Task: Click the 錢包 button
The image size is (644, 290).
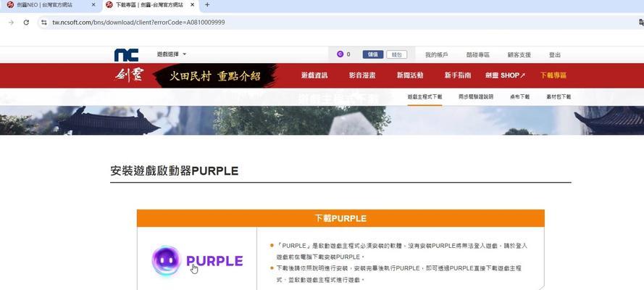Action: point(397,54)
